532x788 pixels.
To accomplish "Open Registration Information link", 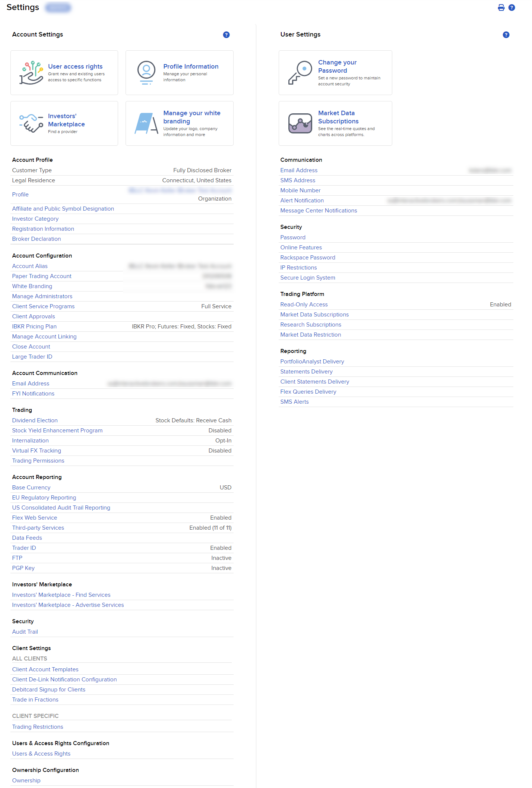I will (43, 229).
